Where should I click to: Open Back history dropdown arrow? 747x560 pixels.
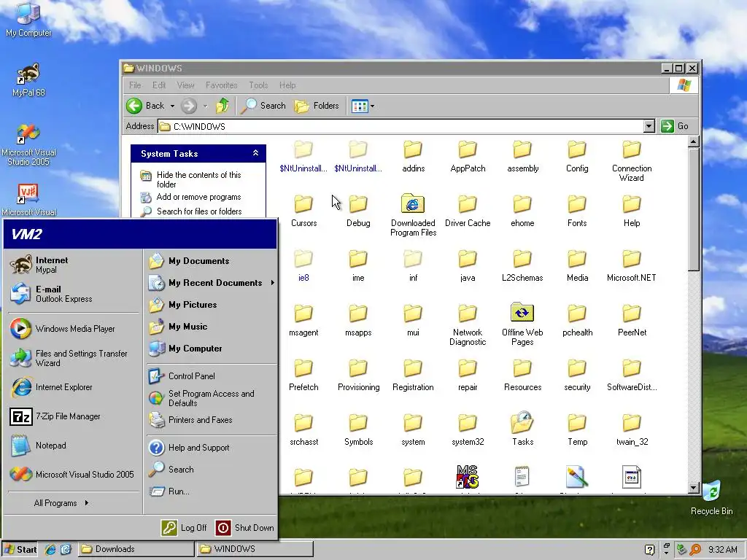[x=172, y=106]
